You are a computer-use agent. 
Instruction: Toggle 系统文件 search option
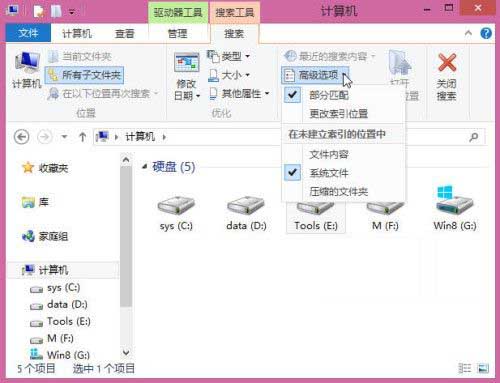point(343,173)
